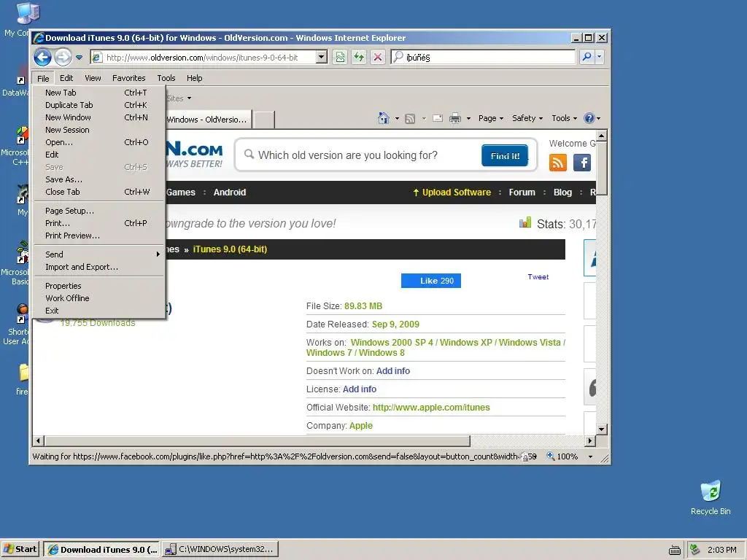The width and height of the screenshot is (747, 560).
Task: Click the Home icon in command bar
Action: [x=384, y=118]
